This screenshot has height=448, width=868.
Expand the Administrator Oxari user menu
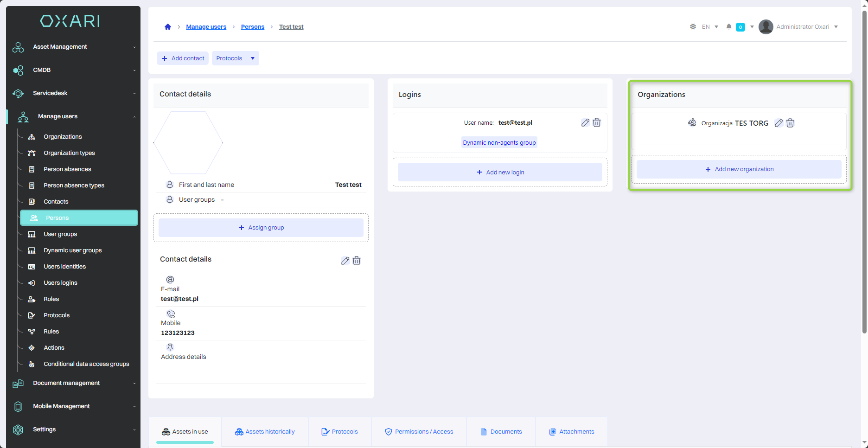point(798,27)
